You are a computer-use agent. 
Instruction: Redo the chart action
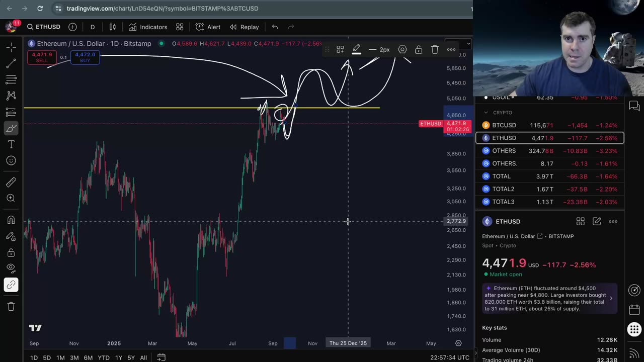(x=291, y=27)
